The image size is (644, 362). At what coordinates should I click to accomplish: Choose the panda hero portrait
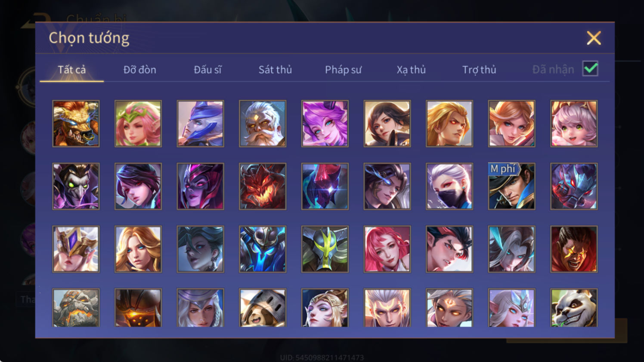pyautogui.click(x=574, y=308)
